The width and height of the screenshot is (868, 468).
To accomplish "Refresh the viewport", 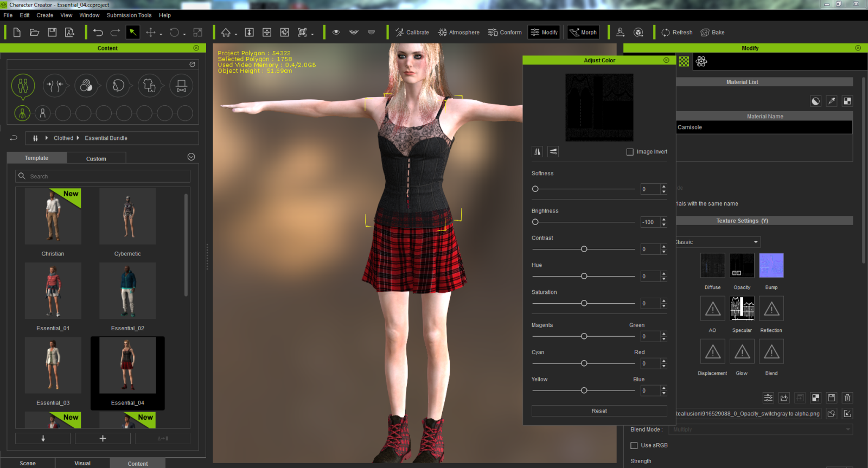I will point(677,33).
